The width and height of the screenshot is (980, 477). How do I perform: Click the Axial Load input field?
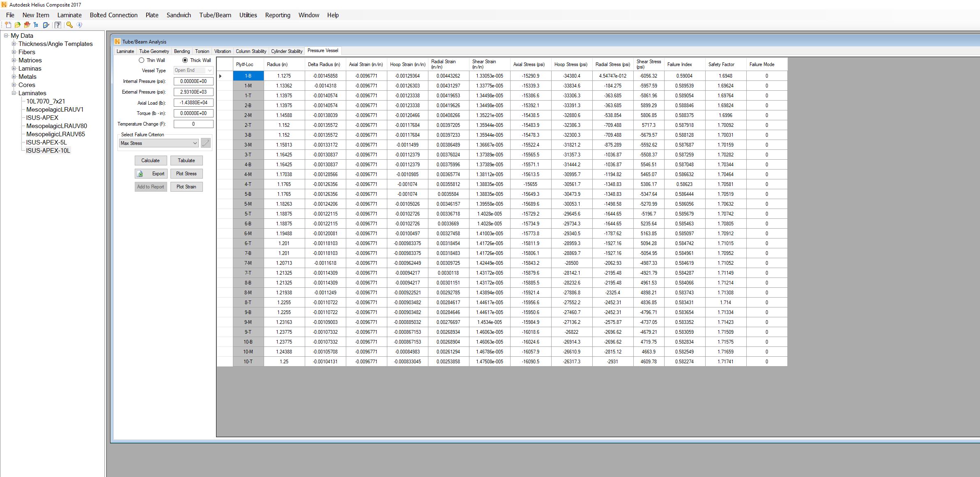tap(193, 103)
